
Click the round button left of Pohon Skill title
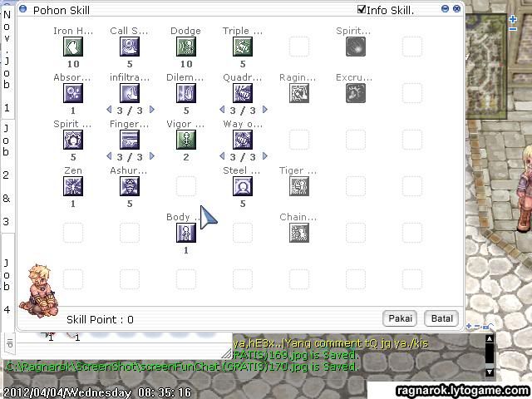[x=22, y=9]
